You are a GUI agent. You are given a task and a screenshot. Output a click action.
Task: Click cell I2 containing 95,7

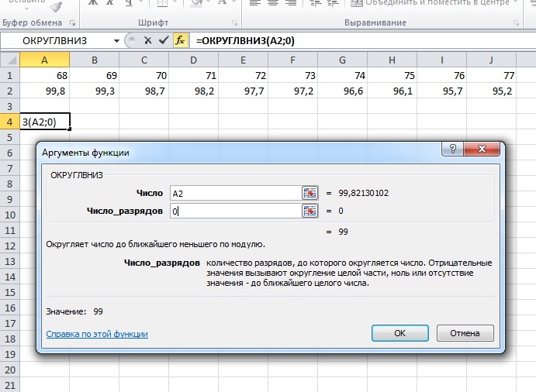[441, 91]
